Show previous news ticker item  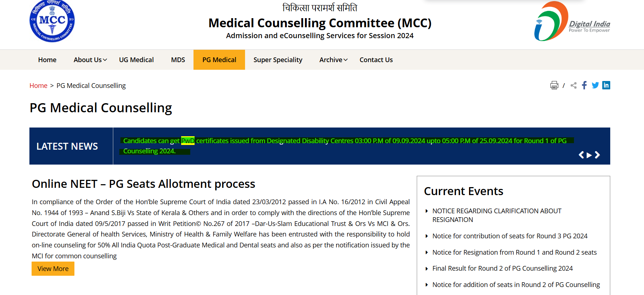[x=581, y=155]
